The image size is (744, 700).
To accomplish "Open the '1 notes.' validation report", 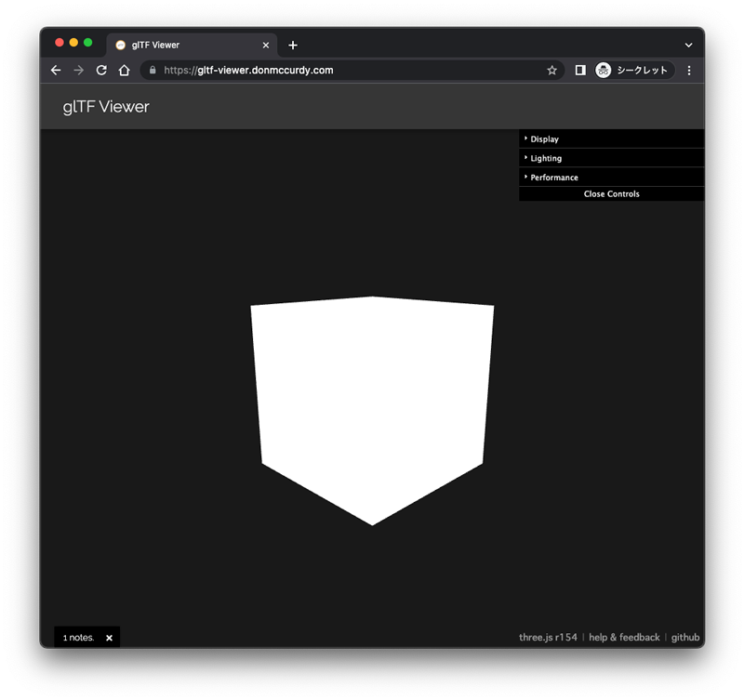I will (79, 638).
